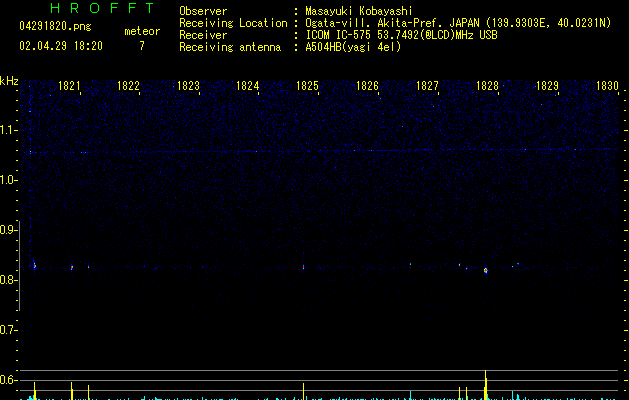
Task: Click the 0.9 kHz axis label
Action: (8, 230)
